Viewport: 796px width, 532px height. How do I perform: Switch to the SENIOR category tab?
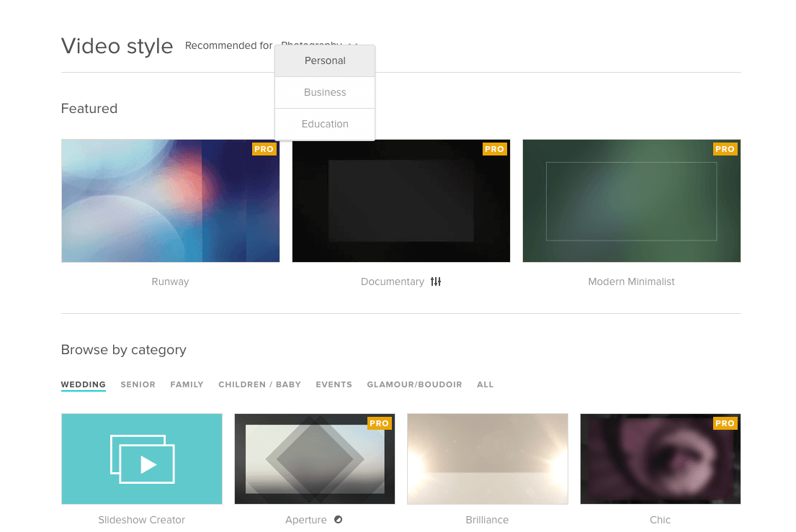pos(138,384)
